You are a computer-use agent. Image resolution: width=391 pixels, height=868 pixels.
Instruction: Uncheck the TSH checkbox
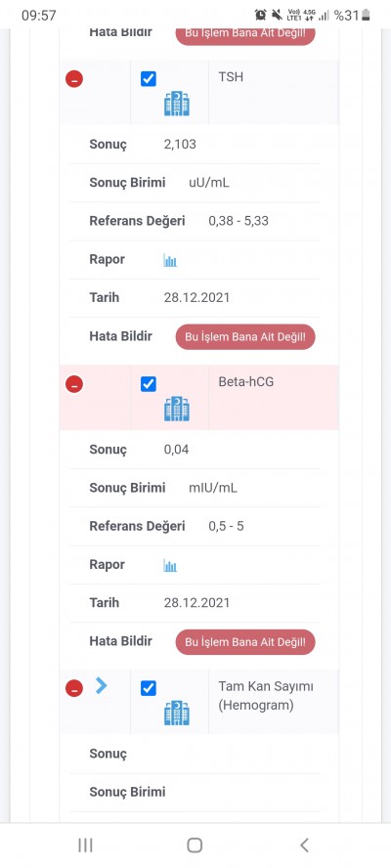[x=149, y=78]
